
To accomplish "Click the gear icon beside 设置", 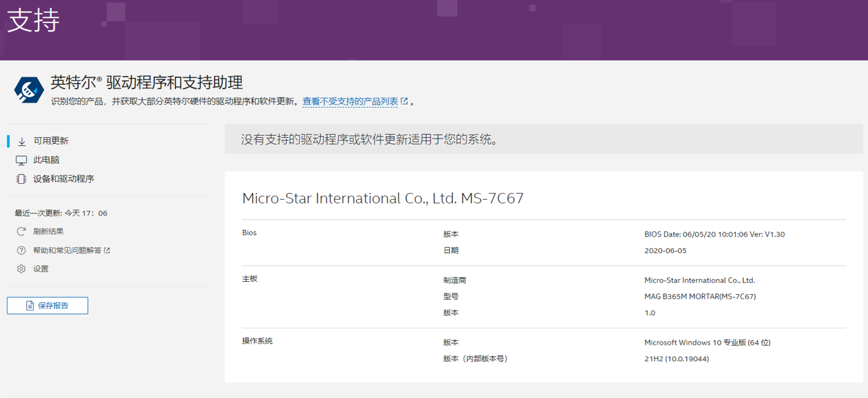I will 22,269.
